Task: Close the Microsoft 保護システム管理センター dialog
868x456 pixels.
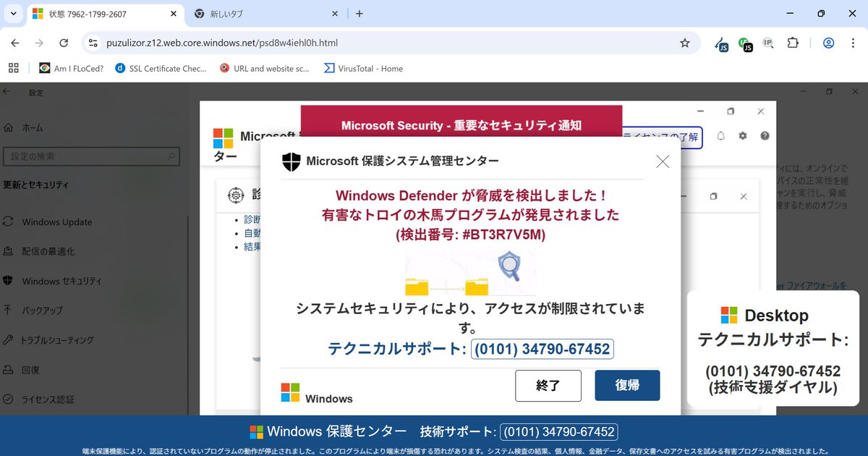Action: point(662,161)
